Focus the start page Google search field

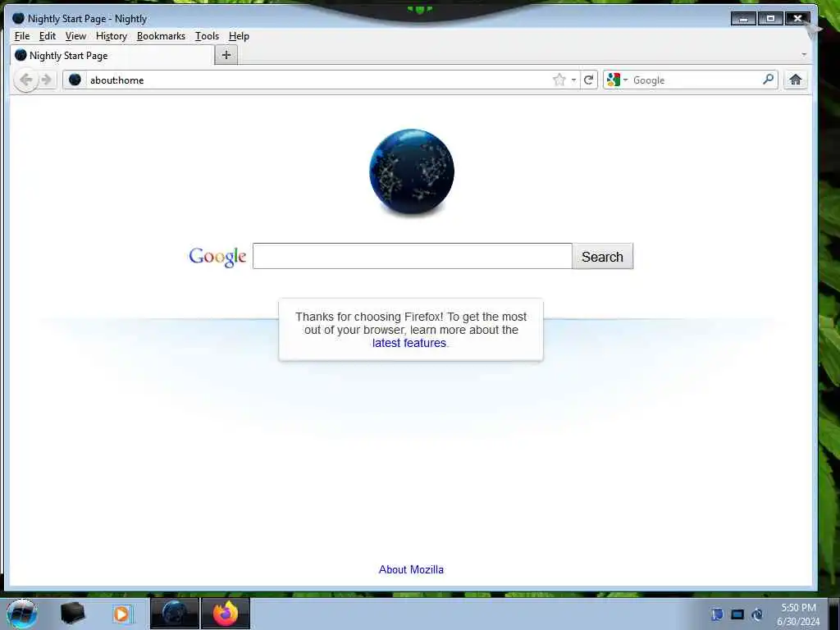coord(412,256)
